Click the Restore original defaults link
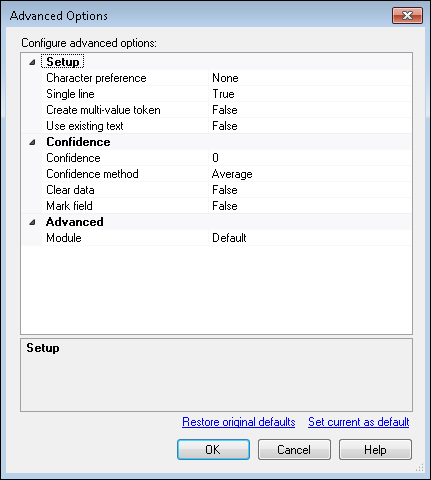 pyautogui.click(x=239, y=422)
